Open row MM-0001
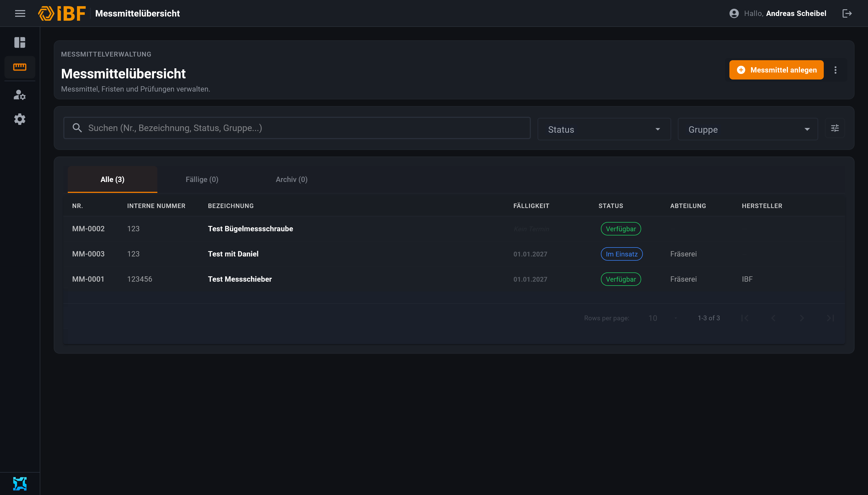Viewport: 868px width, 495px height. tap(454, 279)
